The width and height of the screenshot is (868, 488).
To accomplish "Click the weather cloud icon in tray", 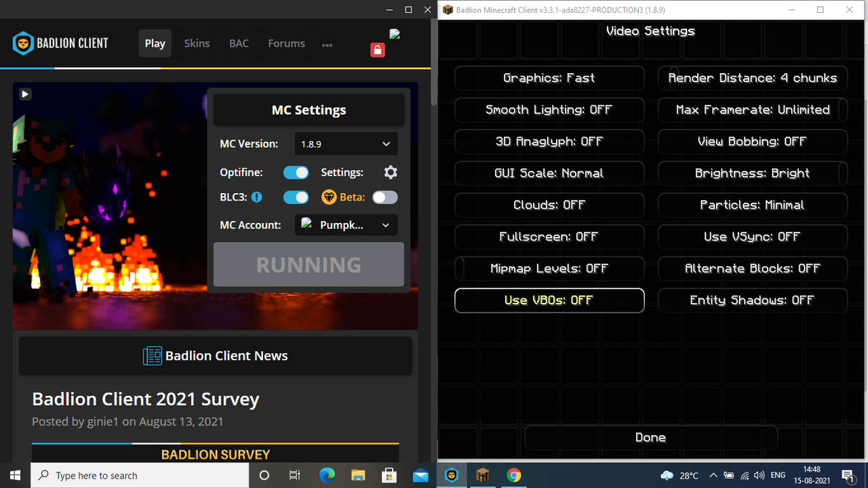I will coord(667,475).
